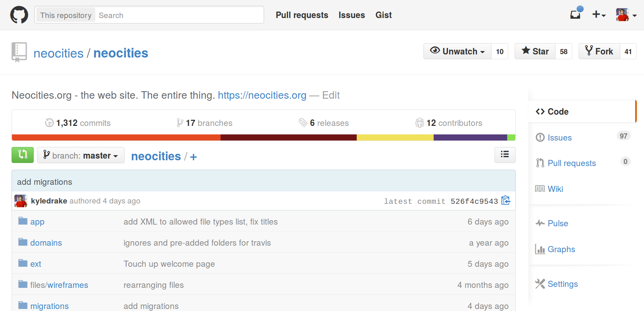Open 'ignores and pre-added folders for travis' commit

coord(197,243)
